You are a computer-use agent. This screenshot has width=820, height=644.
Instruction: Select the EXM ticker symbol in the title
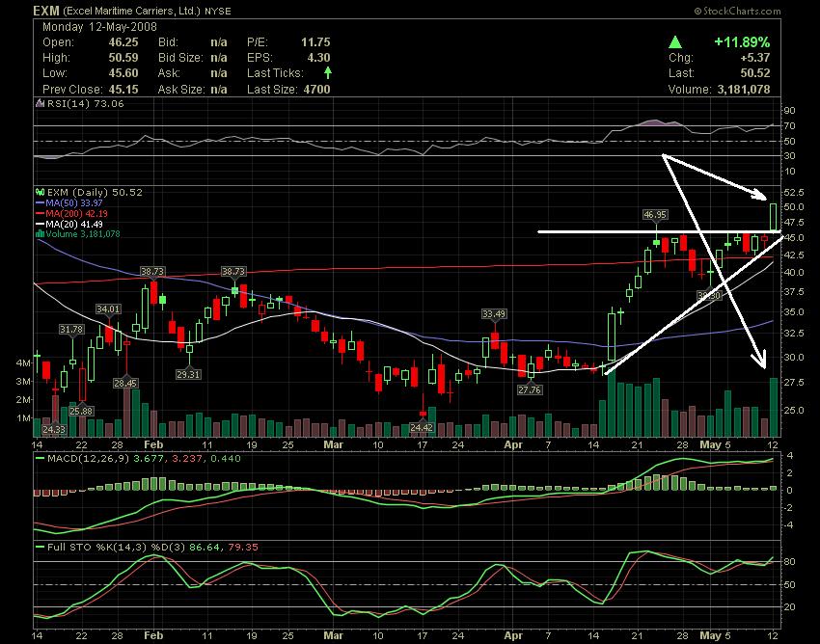coord(46,11)
